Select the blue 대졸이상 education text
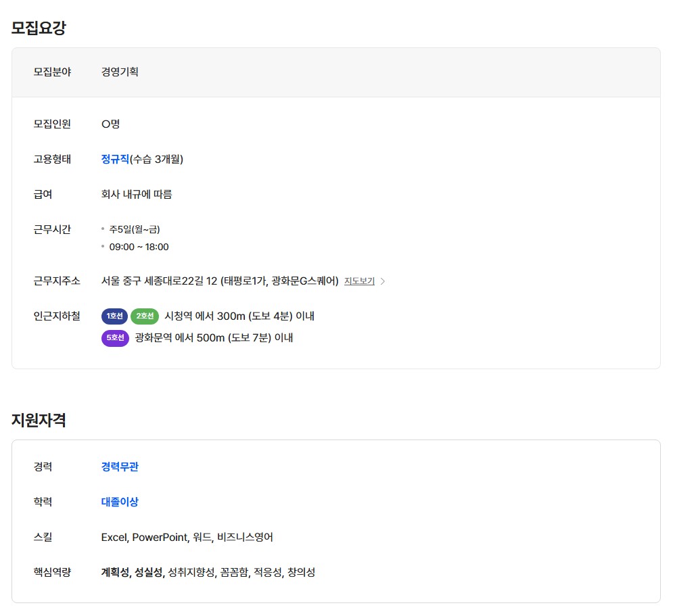 pyautogui.click(x=120, y=502)
